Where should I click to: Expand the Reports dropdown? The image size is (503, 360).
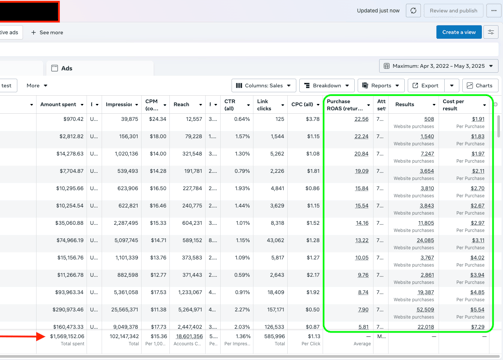[x=381, y=86]
